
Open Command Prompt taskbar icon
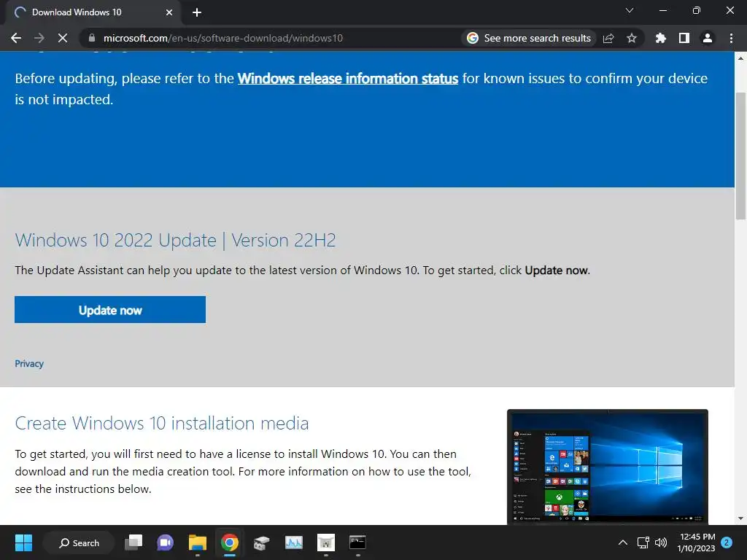click(357, 542)
